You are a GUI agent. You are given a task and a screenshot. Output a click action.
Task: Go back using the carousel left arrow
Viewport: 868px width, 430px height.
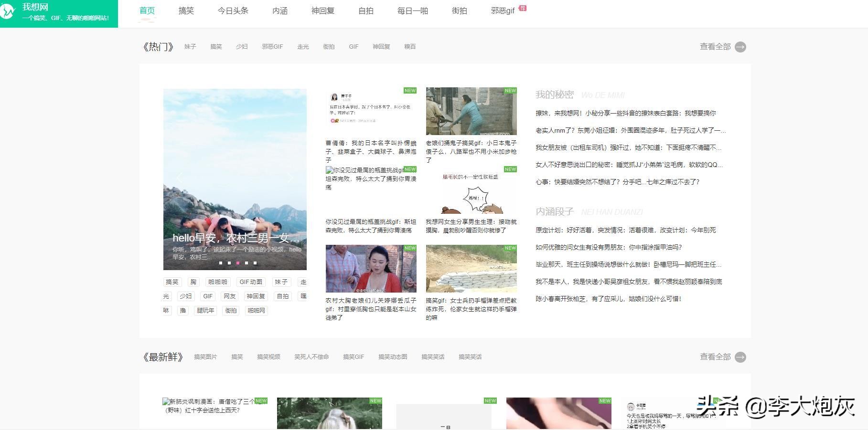click(x=180, y=178)
